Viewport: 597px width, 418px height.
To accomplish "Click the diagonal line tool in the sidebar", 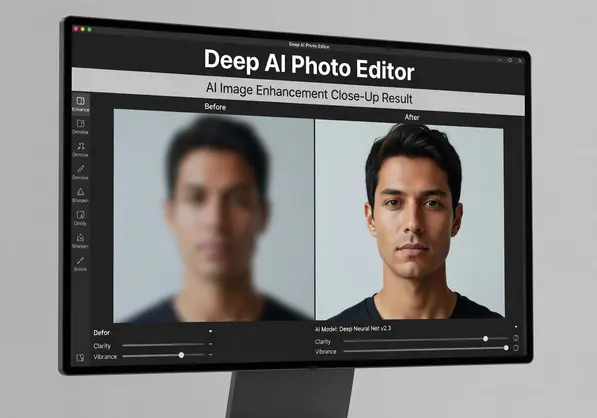I will tap(80, 261).
